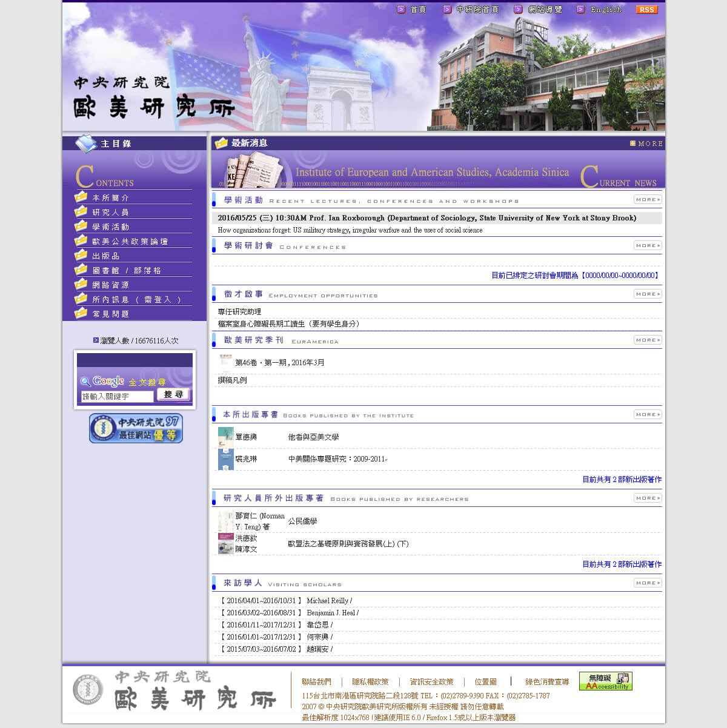Image resolution: width=727 pixels, height=728 pixels.
Task: Click MORE for 本所出版專書
Action: click(x=648, y=414)
